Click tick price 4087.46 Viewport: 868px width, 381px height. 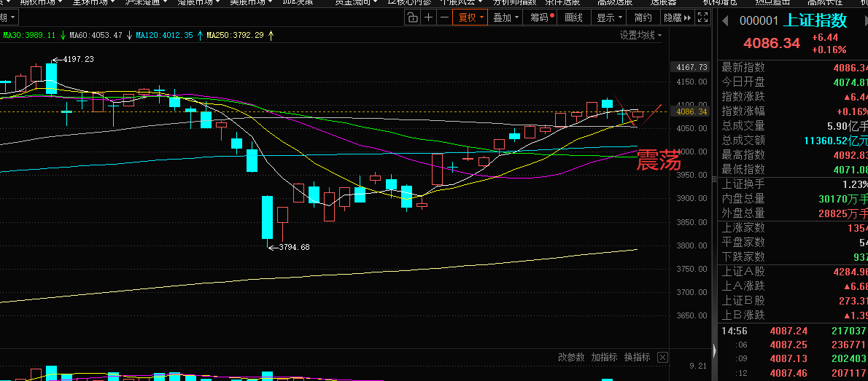788,373
